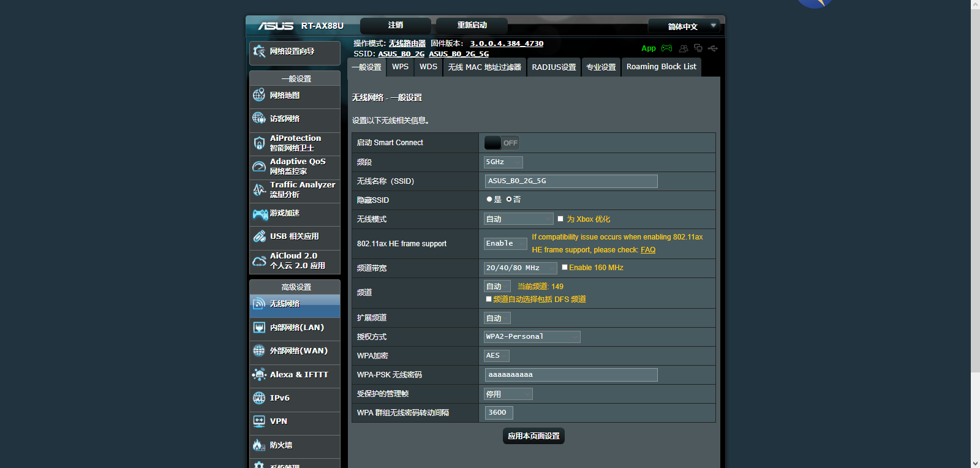
Task: Select 是 radio button for 隐藏SSID
Action: [489, 199]
